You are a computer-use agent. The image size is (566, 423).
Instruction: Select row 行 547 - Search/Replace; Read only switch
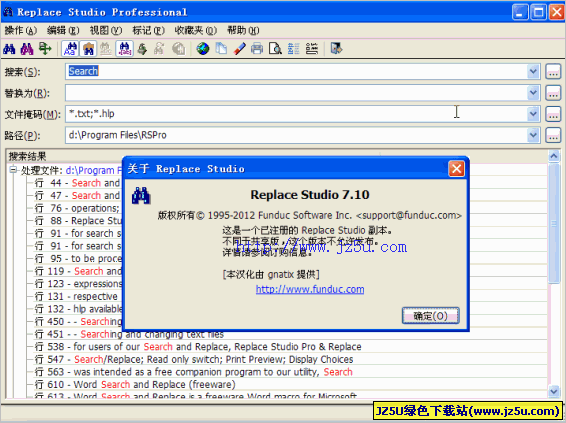click(x=194, y=359)
